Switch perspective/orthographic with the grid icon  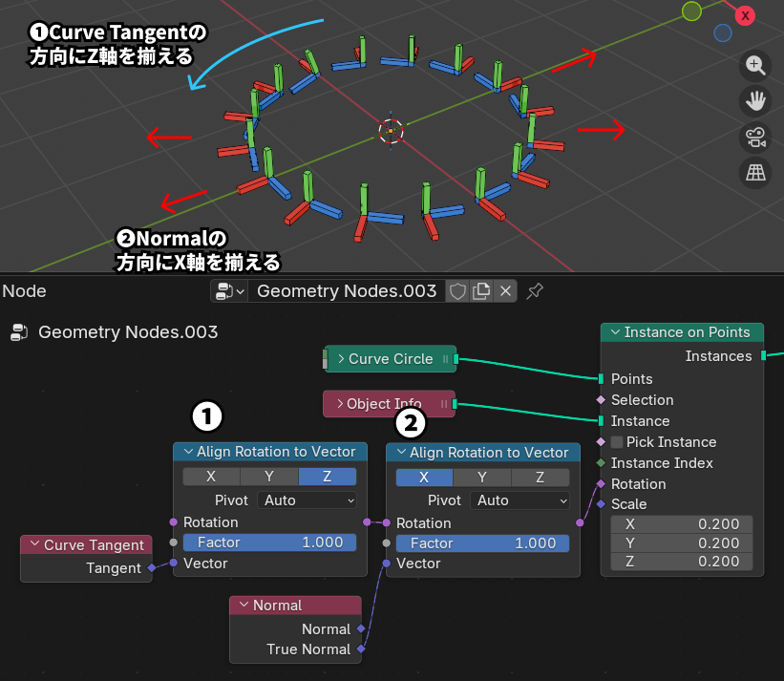(x=755, y=172)
